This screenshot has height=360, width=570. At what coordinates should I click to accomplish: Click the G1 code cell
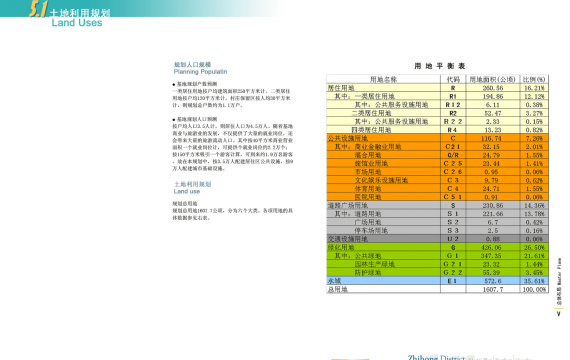click(x=453, y=256)
